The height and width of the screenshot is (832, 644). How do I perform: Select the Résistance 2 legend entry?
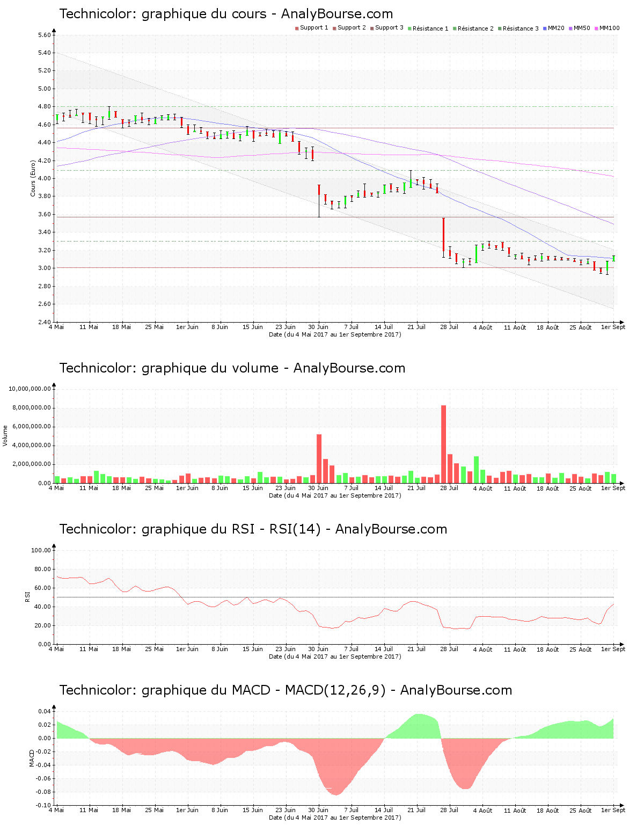[x=473, y=28]
